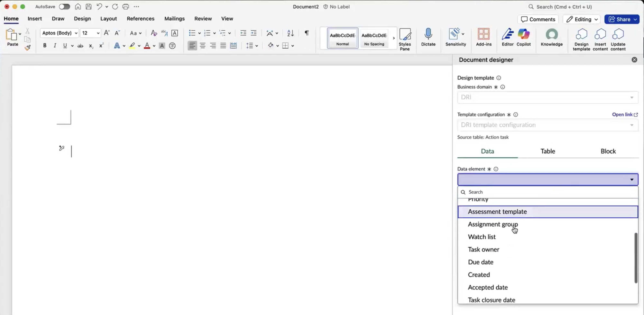Screen dimensions: 644x315
Task: Clear all formatting icon
Action: coord(154,33)
